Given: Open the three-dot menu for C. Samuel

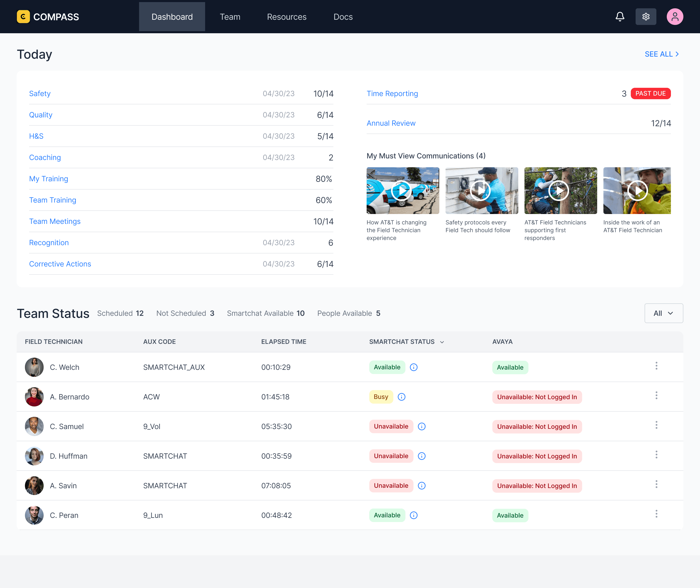Looking at the screenshot, I should (x=656, y=425).
